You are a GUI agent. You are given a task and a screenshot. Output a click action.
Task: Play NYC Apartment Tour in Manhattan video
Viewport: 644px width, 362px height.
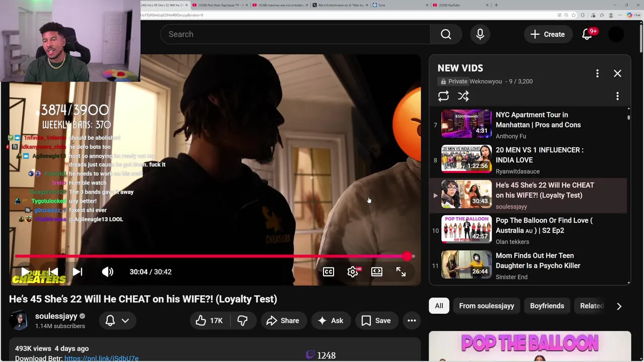click(538, 120)
